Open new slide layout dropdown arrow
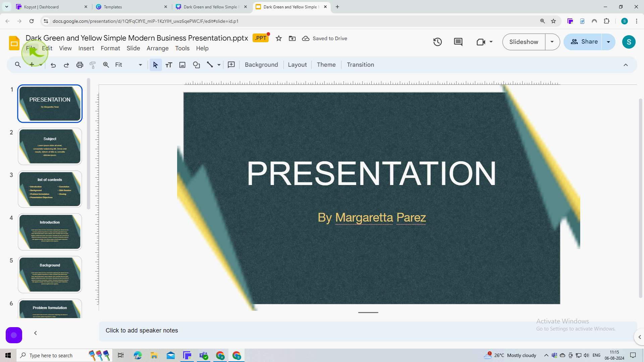The image size is (644, 362). (x=41, y=65)
